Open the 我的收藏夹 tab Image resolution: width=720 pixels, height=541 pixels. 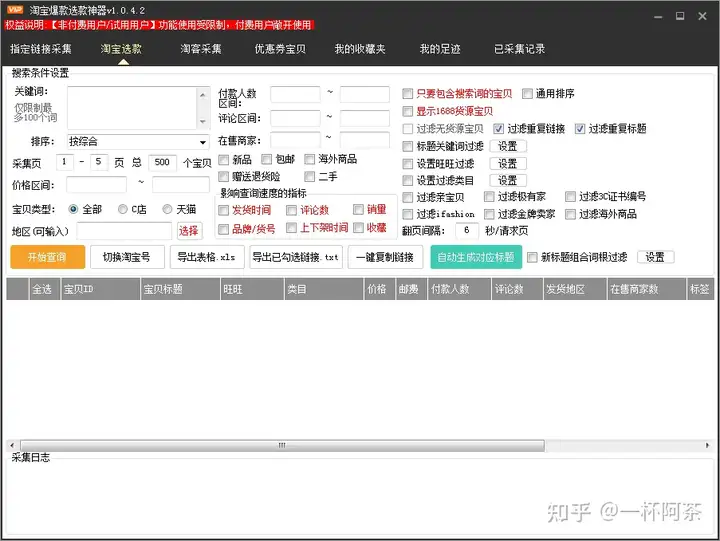click(x=360, y=49)
